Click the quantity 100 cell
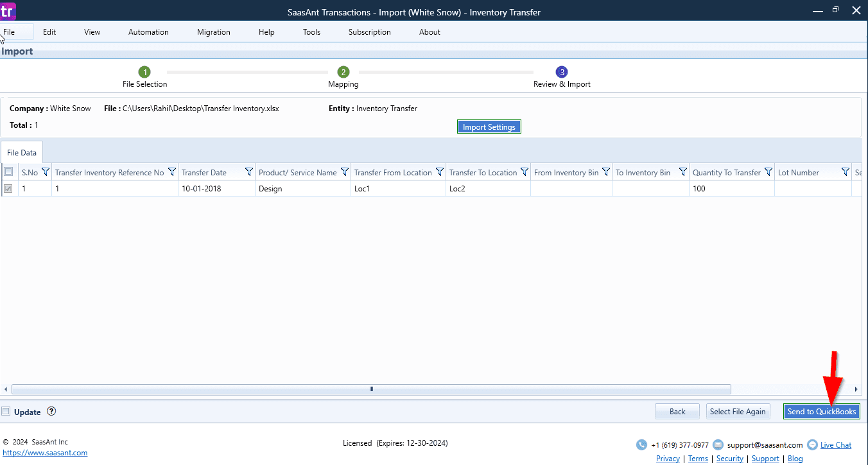Viewport: 868px width, 465px height. [732, 189]
